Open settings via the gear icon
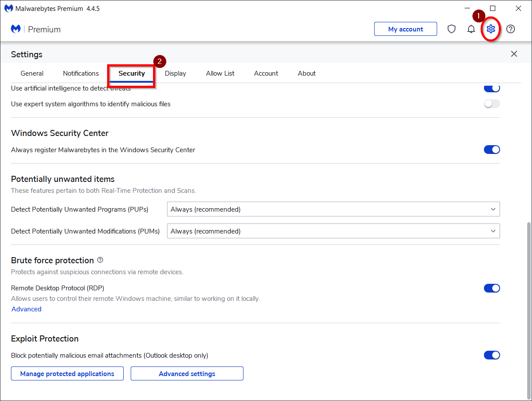 pyautogui.click(x=491, y=29)
